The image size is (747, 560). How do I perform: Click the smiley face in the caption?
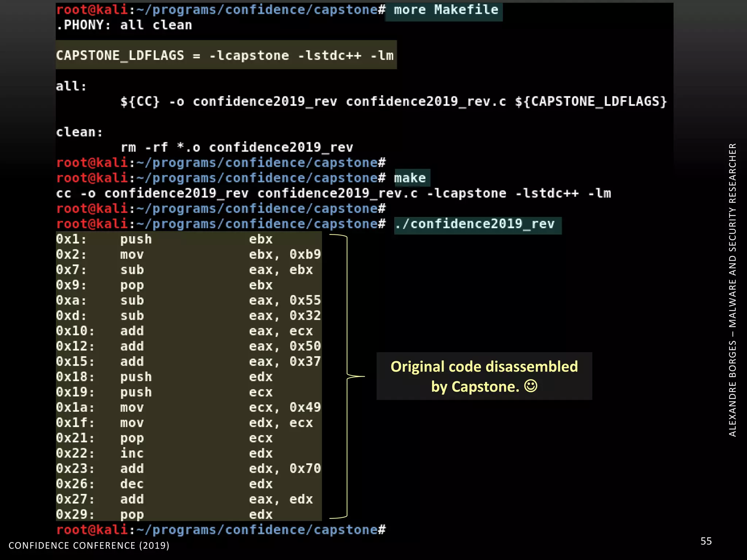(531, 386)
